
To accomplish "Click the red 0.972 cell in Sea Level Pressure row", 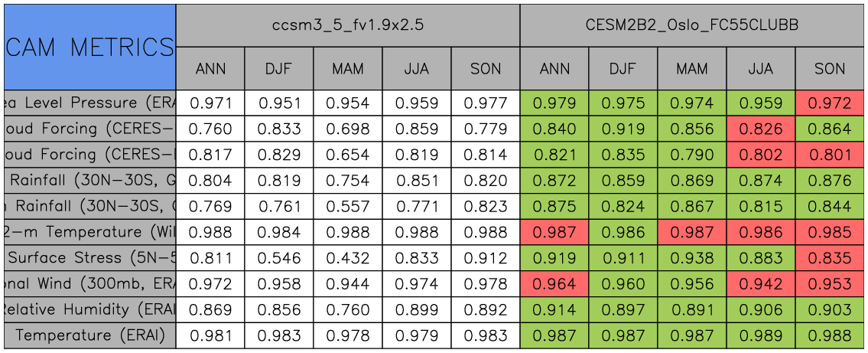I will point(830,103).
